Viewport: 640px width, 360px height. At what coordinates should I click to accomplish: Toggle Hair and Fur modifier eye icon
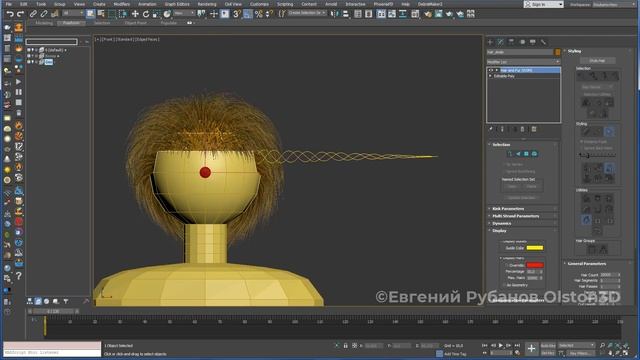coord(491,70)
